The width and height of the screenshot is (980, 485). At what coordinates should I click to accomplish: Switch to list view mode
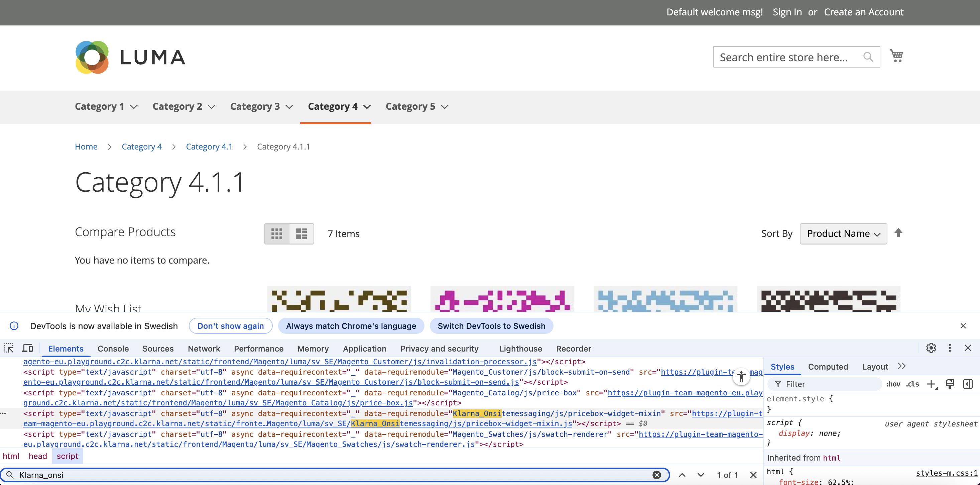tap(301, 233)
